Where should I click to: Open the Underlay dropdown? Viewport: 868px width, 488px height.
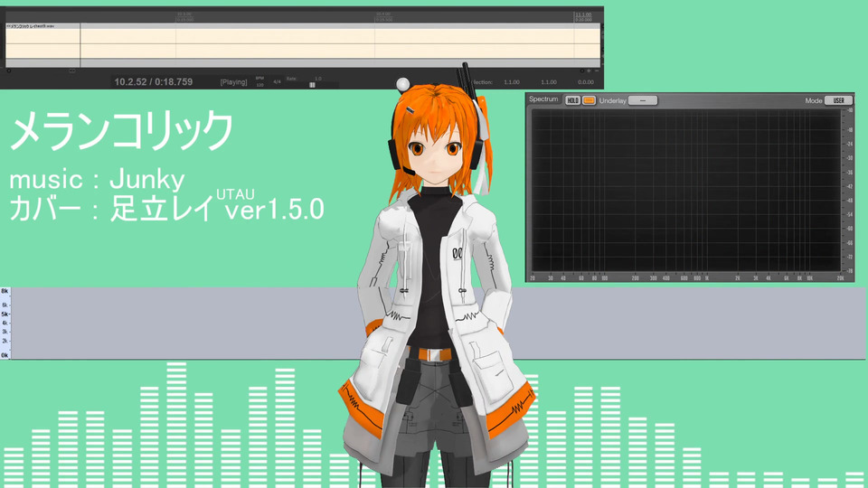[643, 100]
